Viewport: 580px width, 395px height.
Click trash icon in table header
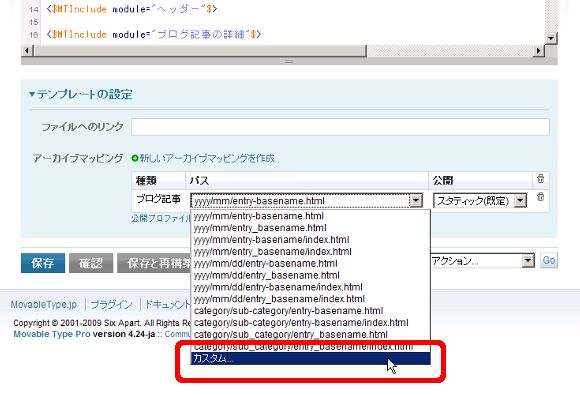coord(540,179)
